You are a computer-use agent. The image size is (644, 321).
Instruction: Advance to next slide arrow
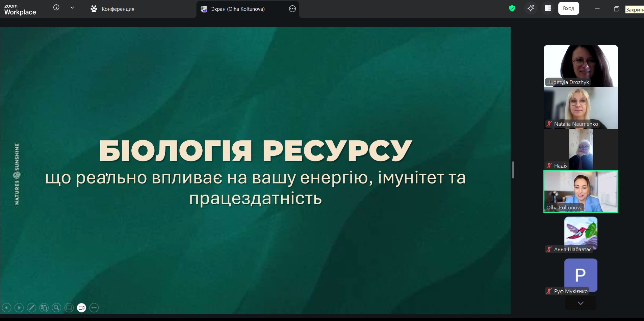pyautogui.click(x=19, y=308)
